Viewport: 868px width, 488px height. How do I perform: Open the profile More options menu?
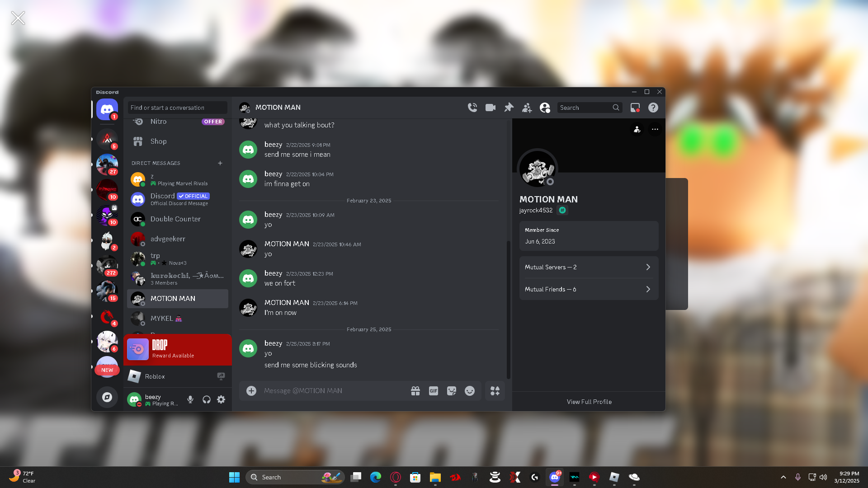point(655,130)
